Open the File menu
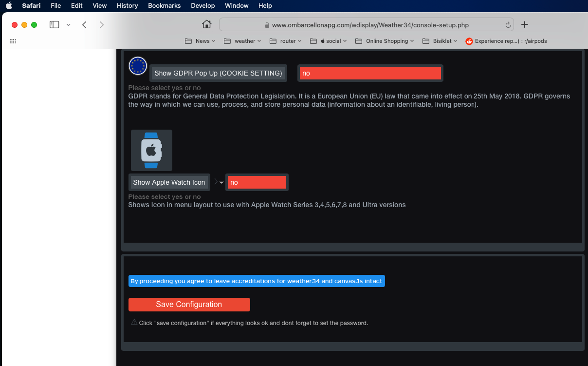The width and height of the screenshot is (588, 366). [x=56, y=6]
